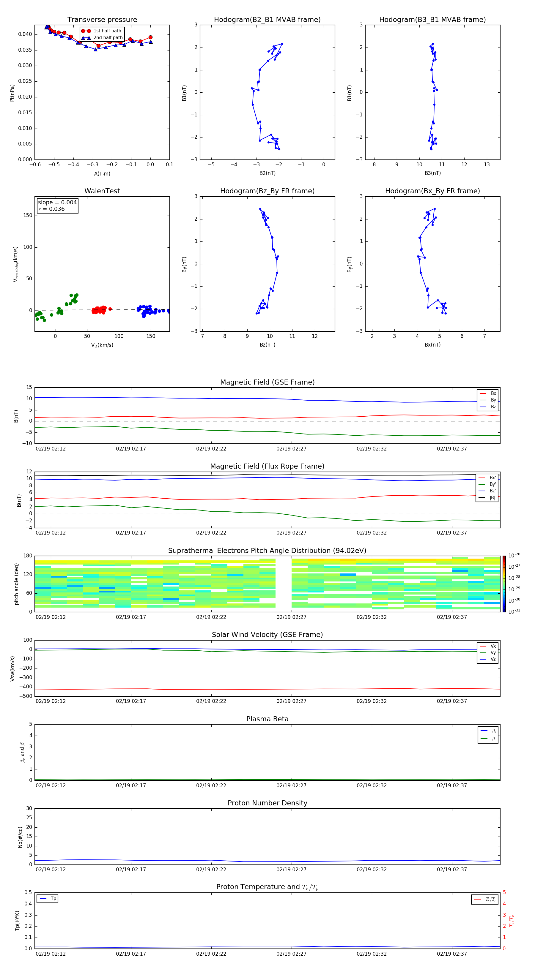Click the "Solar Wind Velocity (GSE Frame)" title
The image size is (535, 980).
click(x=267, y=635)
